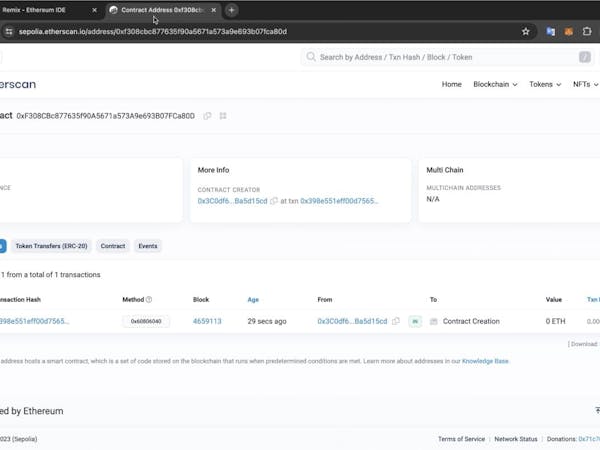The height and width of the screenshot is (450, 600).
Task: Select the Contract Address browser tab
Action: tap(163, 10)
